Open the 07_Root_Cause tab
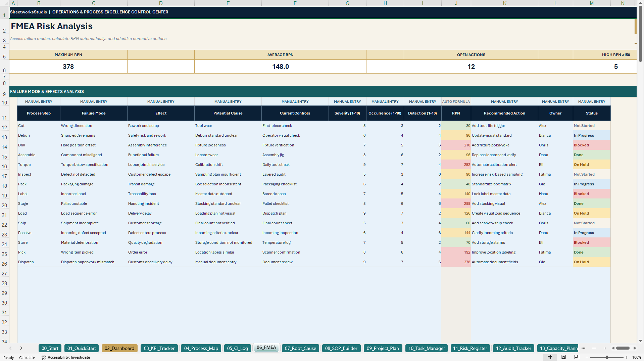Screen dimensions: 644x361 (300, 348)
